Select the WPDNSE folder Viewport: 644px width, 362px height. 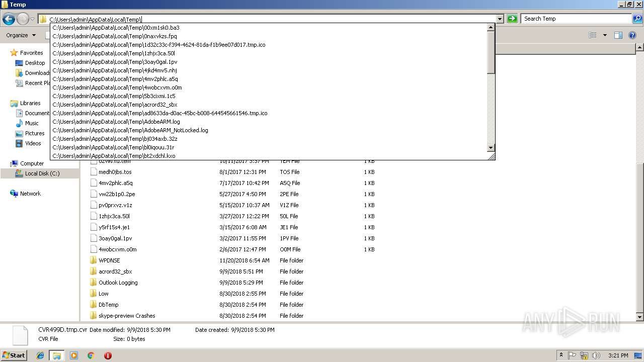[110, 260]
